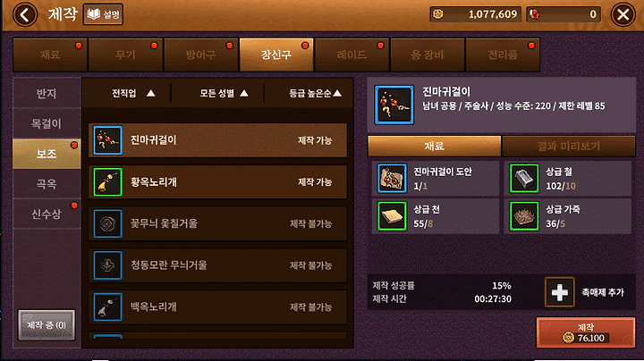Add catalyst with the plus icon

pos(559,292)
